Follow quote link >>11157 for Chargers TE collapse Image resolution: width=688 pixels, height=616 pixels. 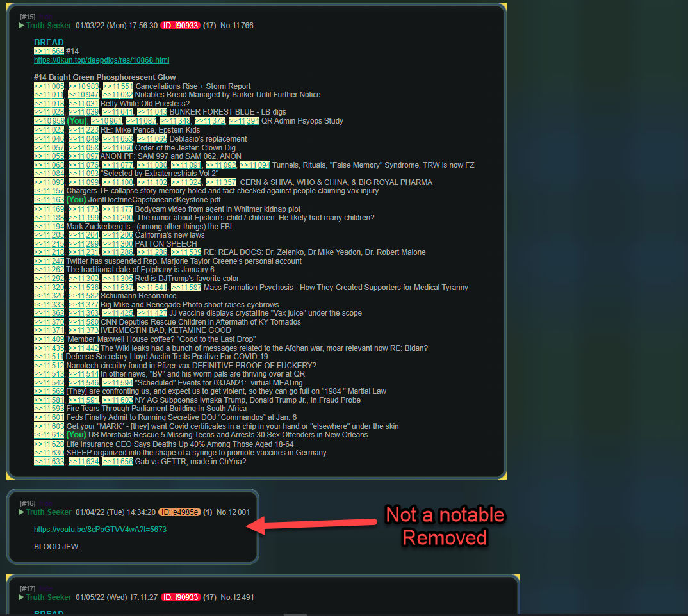[49, 191]
